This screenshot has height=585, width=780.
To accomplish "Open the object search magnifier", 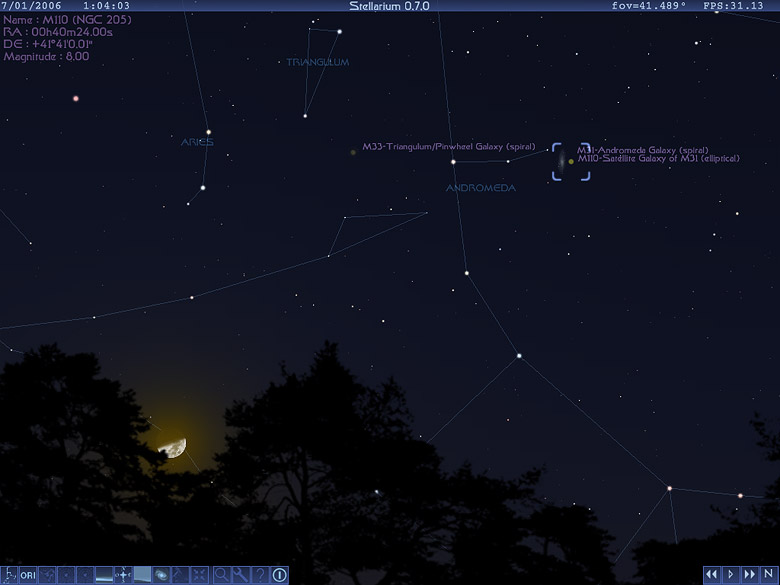I will [x=221, y=575].
